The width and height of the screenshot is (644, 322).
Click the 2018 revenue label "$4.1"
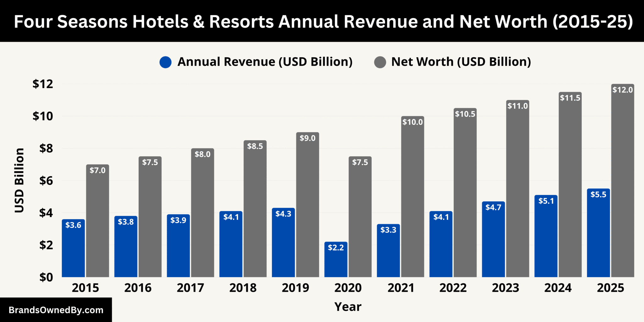pos(231,217)
